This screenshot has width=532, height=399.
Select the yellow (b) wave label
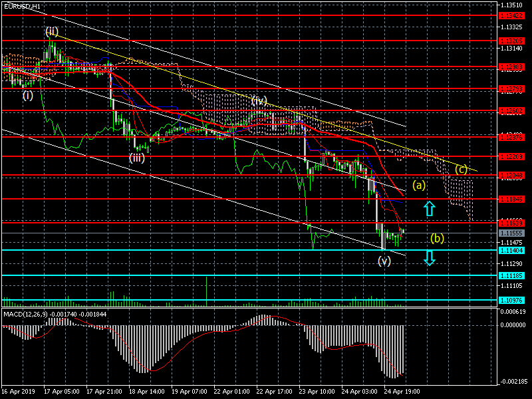pos(437,239)
